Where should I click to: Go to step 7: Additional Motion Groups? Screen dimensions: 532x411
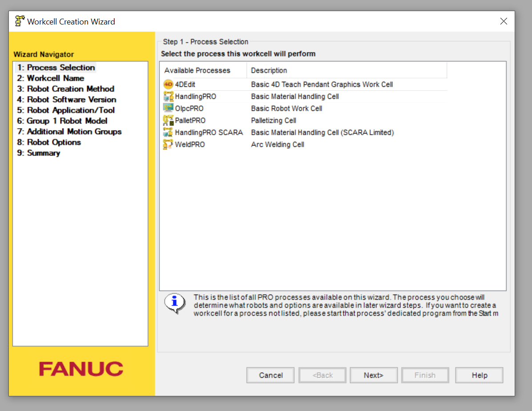69,132
